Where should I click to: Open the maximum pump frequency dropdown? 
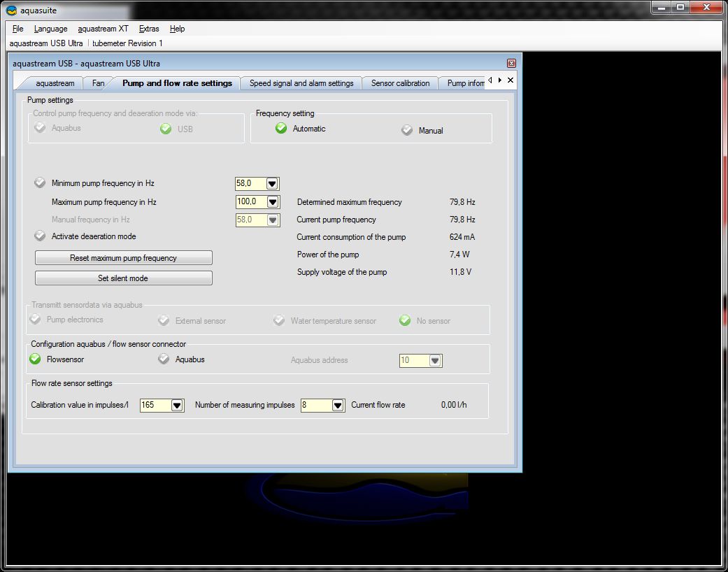click(273, 202)
